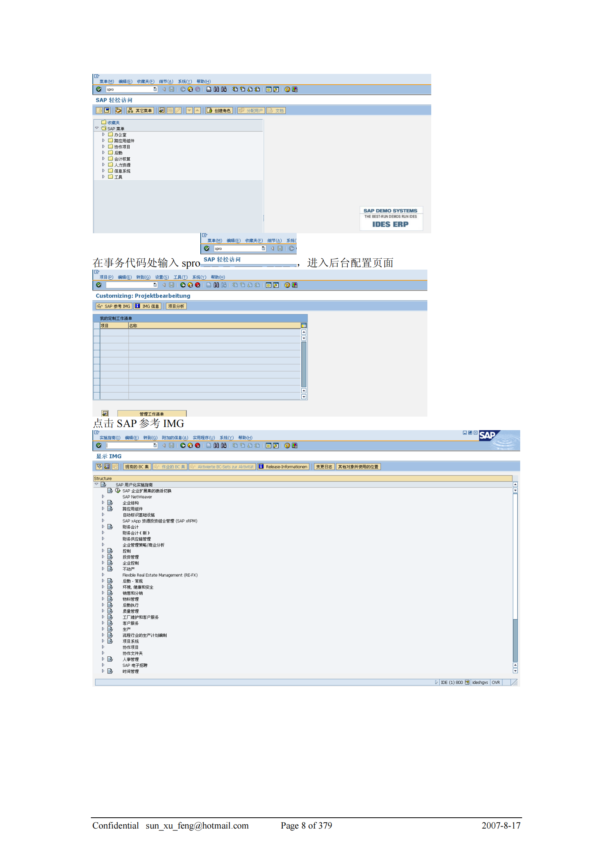Open 项目(P) menu in Customizing window
The image size is (613, 868).
(x=106, y=277)
